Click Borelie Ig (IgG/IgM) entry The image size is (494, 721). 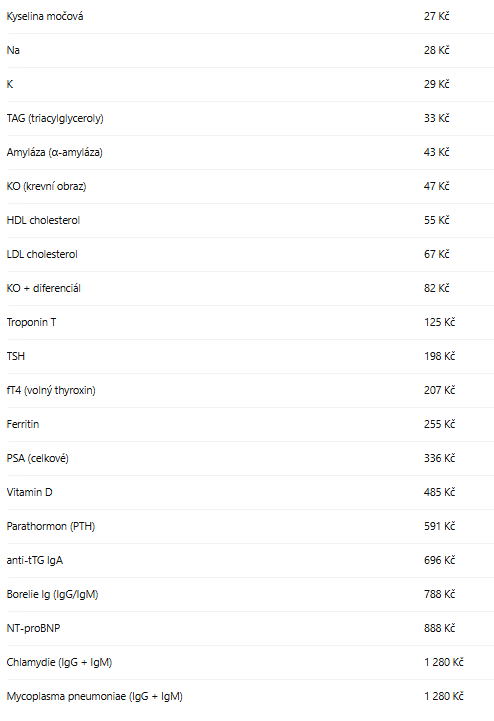(x=250, y=595)
